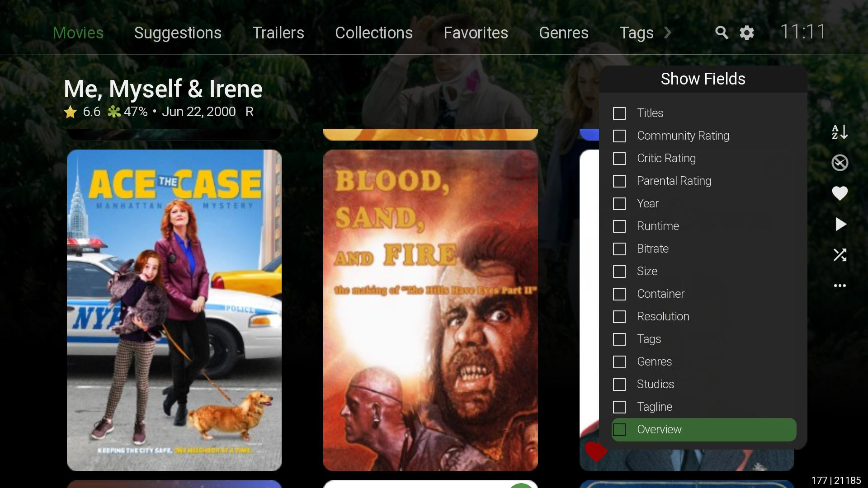This screenshot has height=488, width=868.
Task: Check the Community Rating field
Action: (619, 136)
